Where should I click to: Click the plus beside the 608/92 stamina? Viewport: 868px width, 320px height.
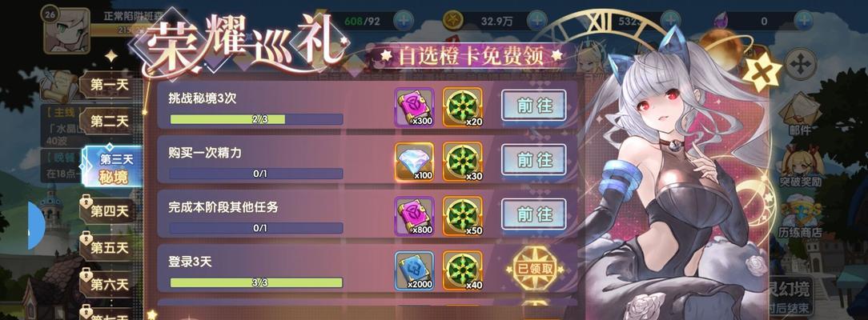(404, 21)
